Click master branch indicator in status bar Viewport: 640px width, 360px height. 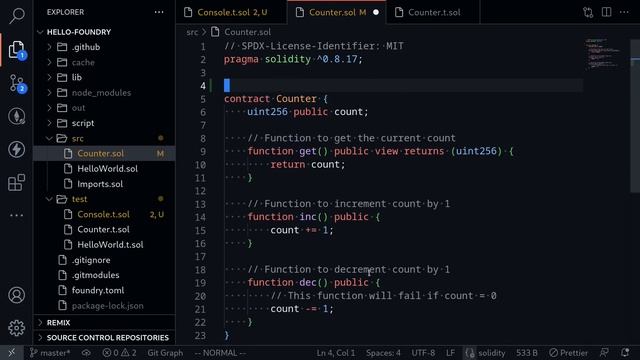tap(50, 353)
